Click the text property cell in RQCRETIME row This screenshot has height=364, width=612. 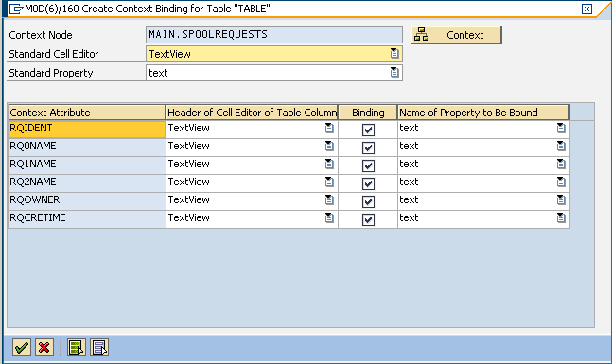pos(483,218)
